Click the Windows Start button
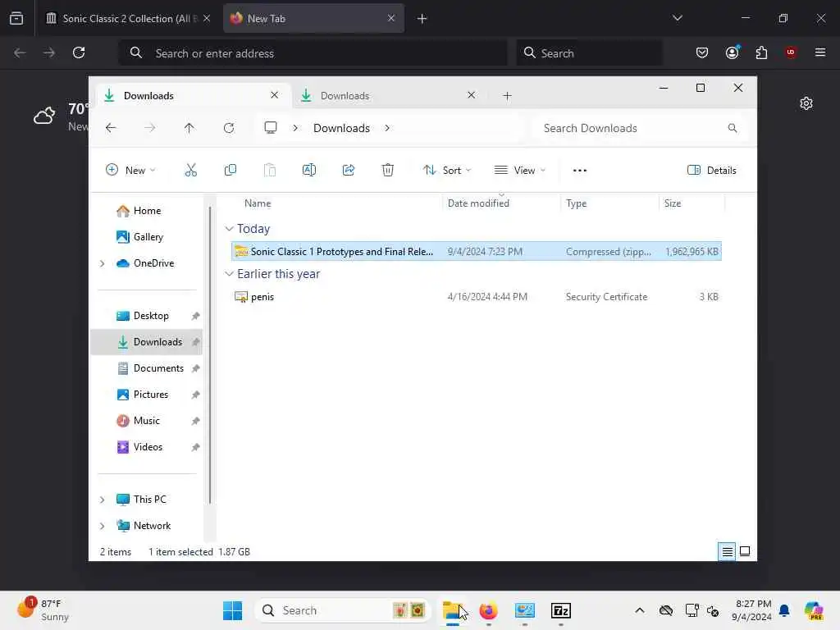840x630 pixels. pos(232,610)
